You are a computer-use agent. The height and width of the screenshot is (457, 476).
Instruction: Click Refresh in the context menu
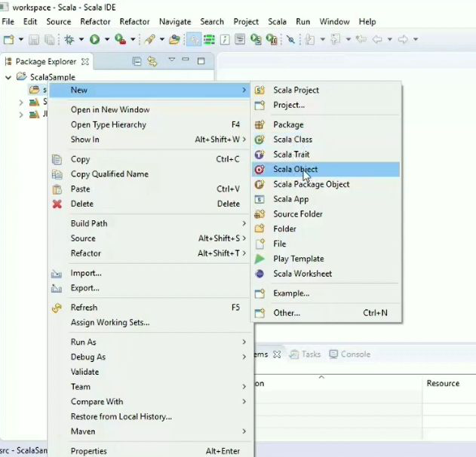pos(149,308)
